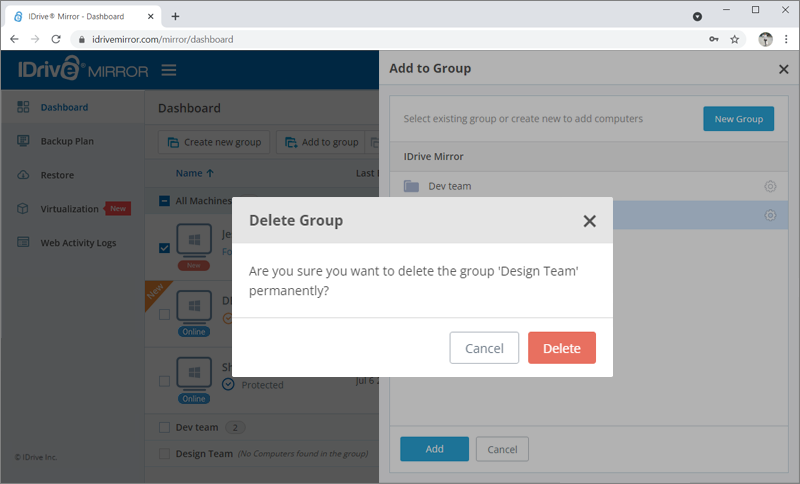Viewport: 800px width, 484px height.
Task: Click the New Group button
Action: pyautogui.click(x=738, y=119)
